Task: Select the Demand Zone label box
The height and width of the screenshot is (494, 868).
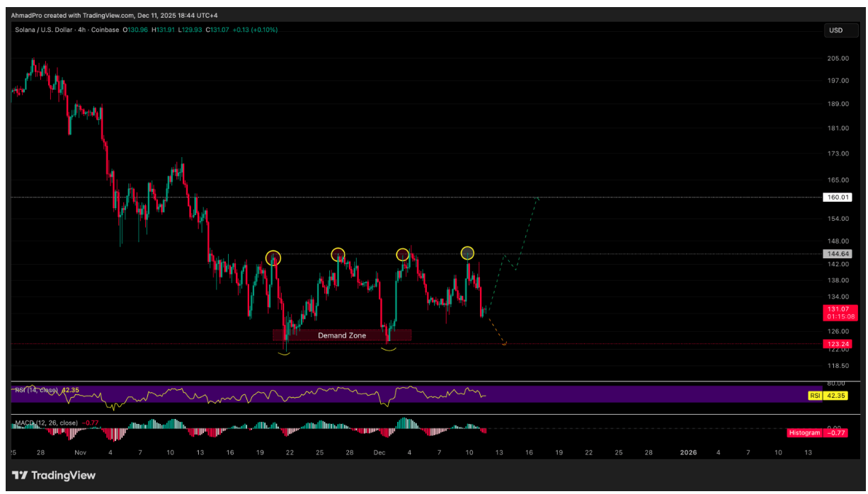Action: point(342,335)
